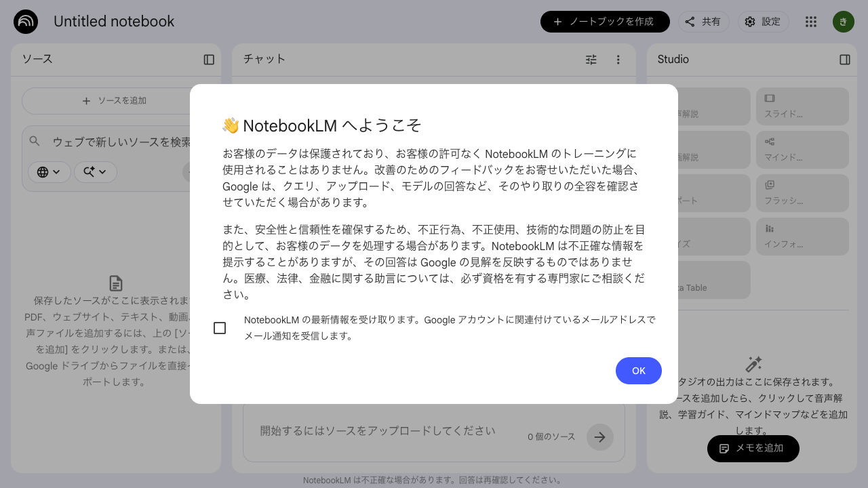Open NotebookLM 設定 with the gear icon
868x488 pixels.
[764, 21]
